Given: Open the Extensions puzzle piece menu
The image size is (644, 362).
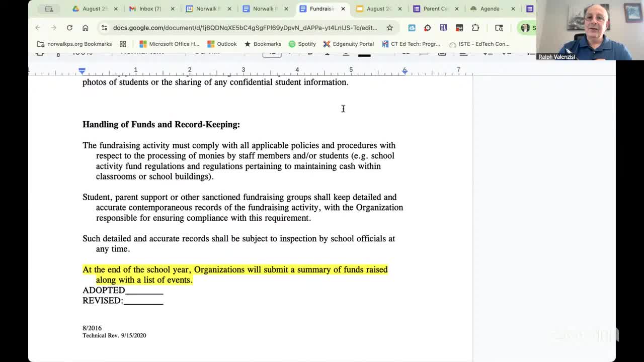Looking at the screenshot, I should point(475,28).
